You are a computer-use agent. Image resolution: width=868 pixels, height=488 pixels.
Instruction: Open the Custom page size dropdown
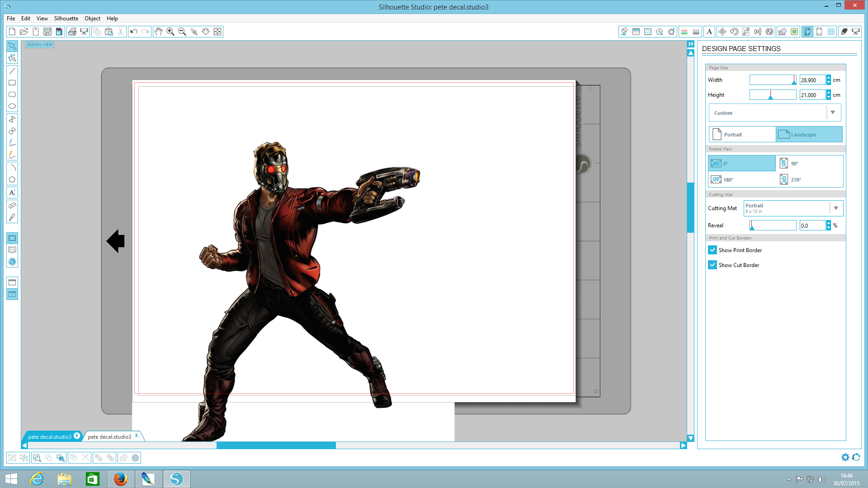pos(775,113)
